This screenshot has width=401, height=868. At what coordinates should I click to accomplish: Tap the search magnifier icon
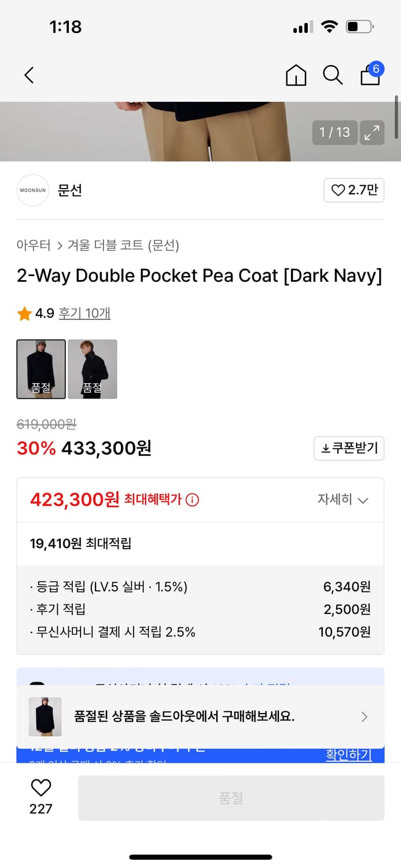pos(333,75)
